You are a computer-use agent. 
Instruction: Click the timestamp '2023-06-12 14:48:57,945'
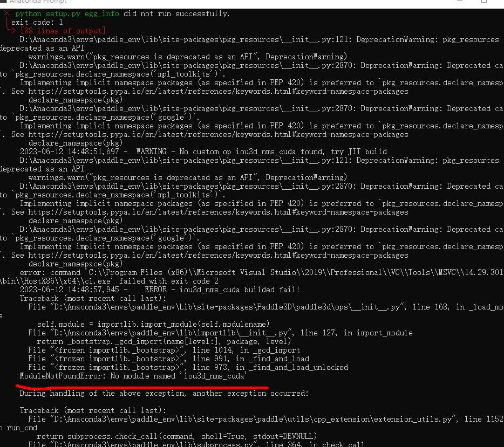(70, 290)
